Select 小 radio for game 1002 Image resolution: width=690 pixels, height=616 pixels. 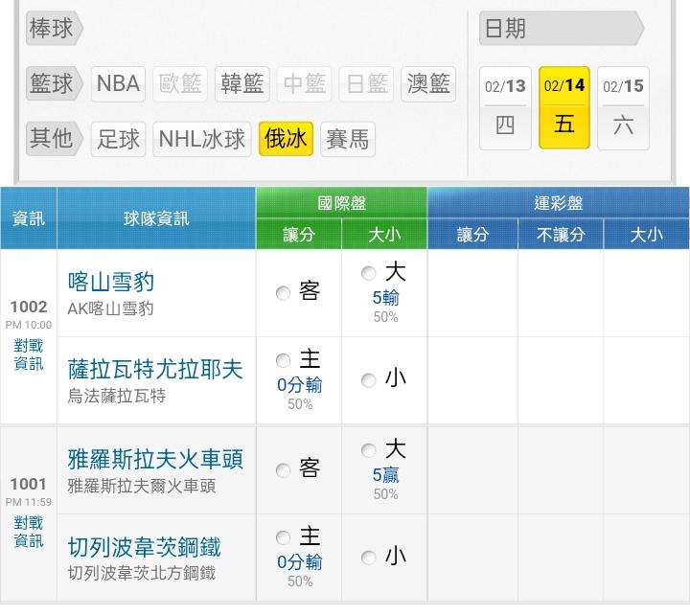pyautogui.click(x=369, y=380)
